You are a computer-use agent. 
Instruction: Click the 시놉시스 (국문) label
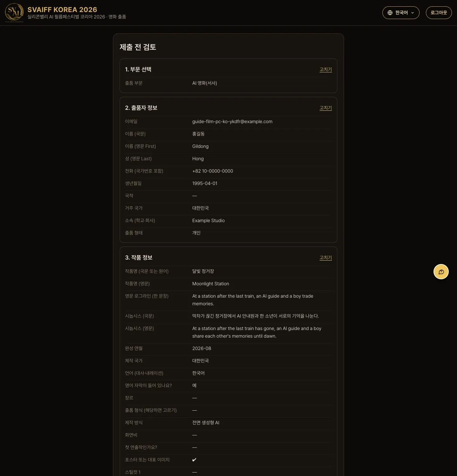(x=139, y=316)
